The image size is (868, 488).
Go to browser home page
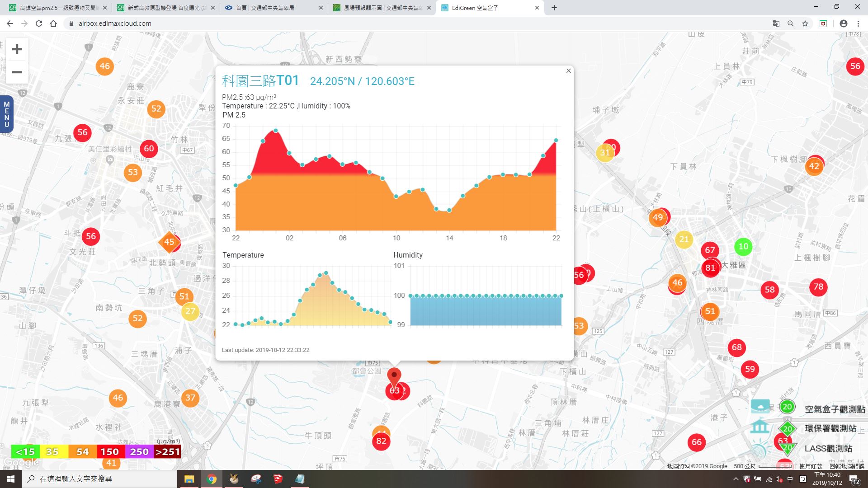point(53,23)
